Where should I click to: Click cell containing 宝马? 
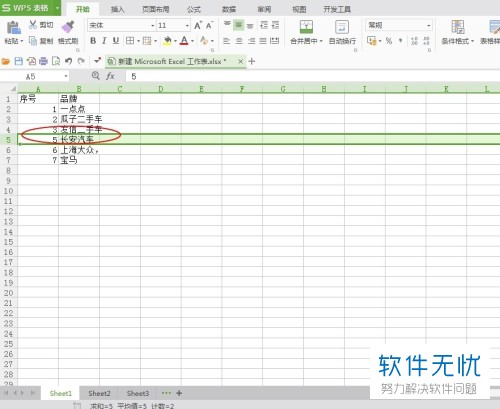tap(79, 160)
